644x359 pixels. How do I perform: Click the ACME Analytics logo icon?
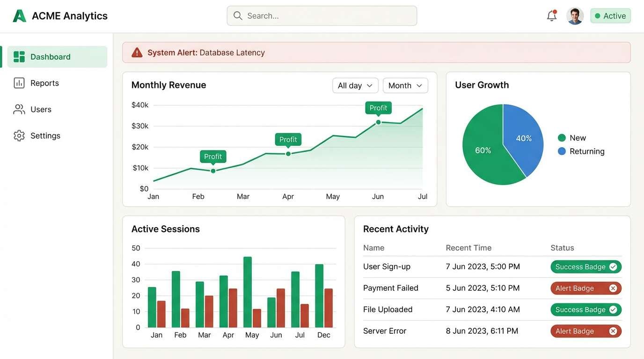pyautogui.click(x=19, y=15)
